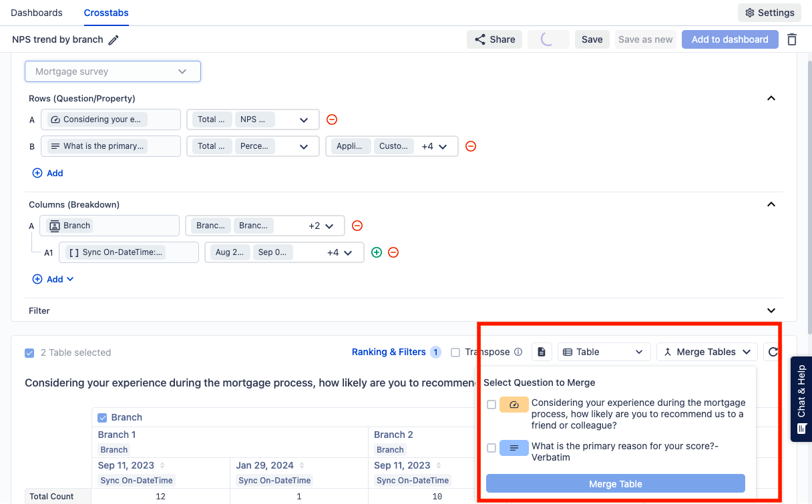Click Add to dashboard button

[x=730, y=39]
